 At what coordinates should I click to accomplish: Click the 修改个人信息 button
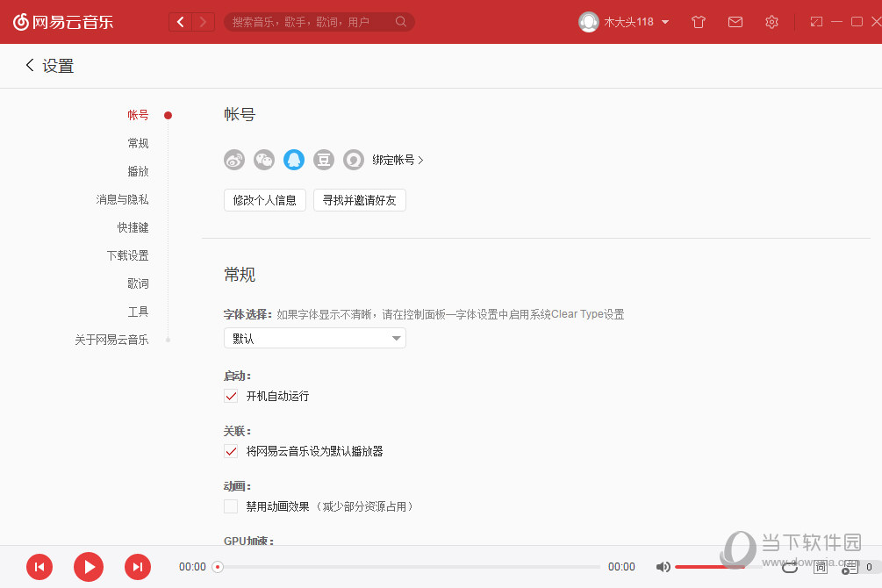click(264, 200)
